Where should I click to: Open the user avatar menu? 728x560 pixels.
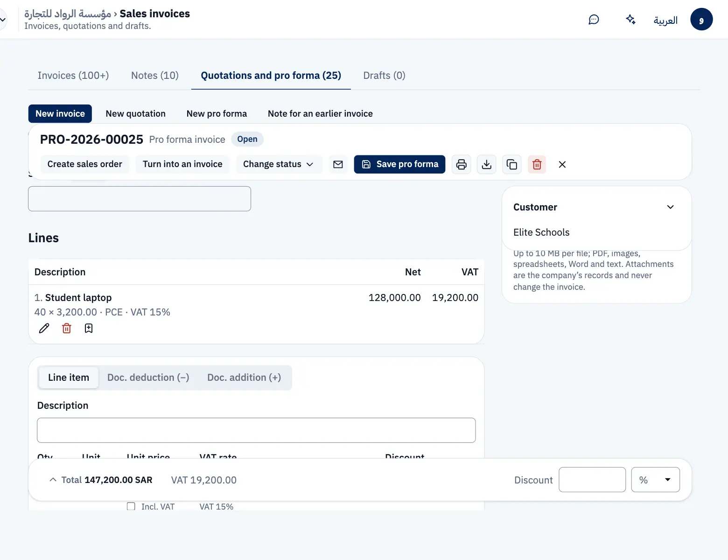[701, 20]
